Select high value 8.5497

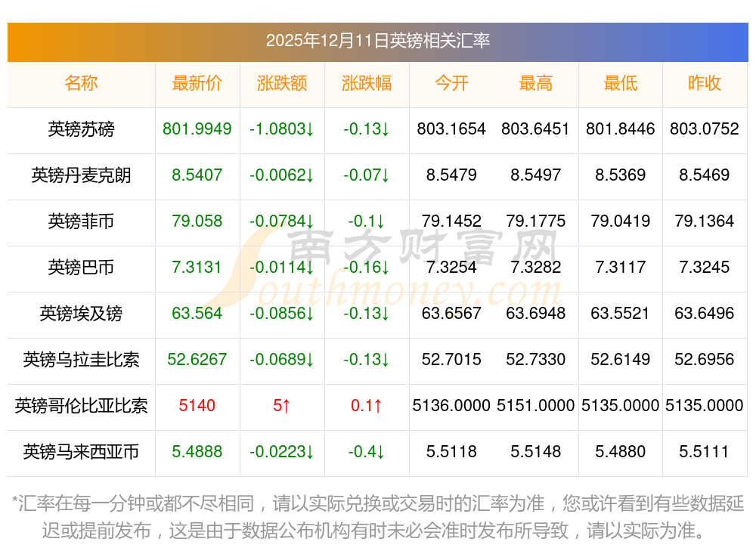coord(536,175)
